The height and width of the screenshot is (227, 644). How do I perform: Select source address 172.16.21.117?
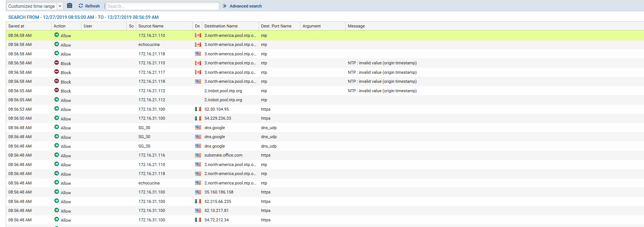click(152, 72)
